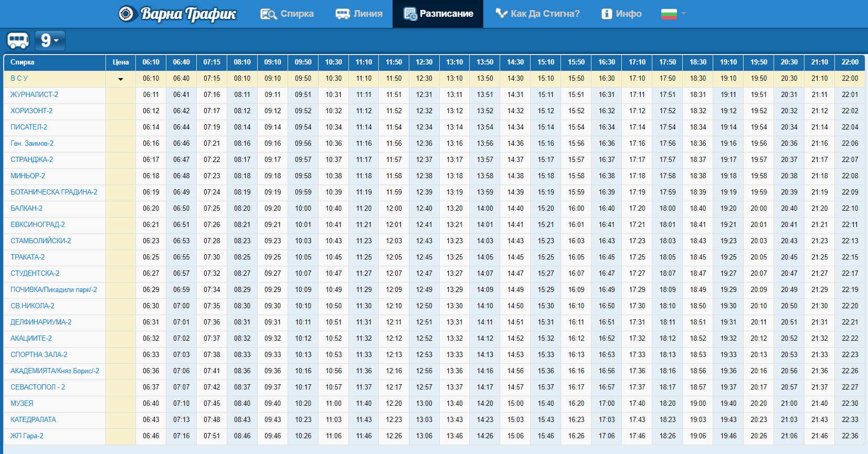Open the Ген. Заимов-2 stop link
This screenshot has width=868, height=454.
32,143
